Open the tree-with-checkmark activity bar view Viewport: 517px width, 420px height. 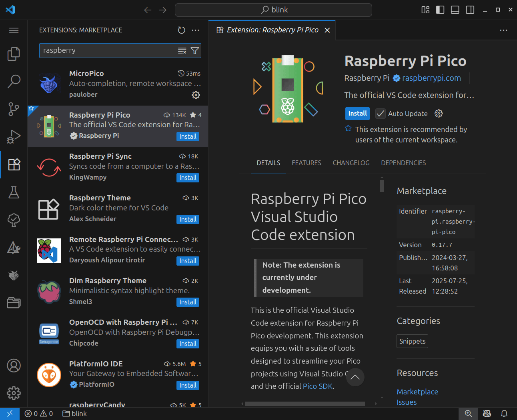point(14,220)
